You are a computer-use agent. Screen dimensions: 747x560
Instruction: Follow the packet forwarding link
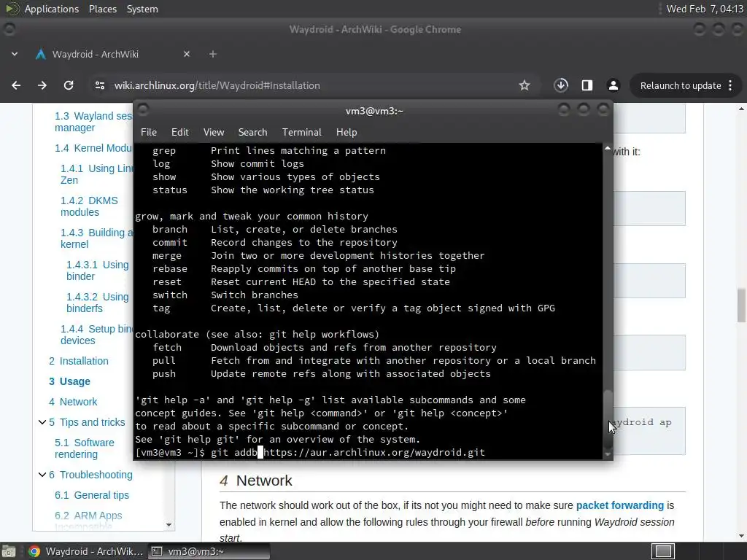coord(620,505)
